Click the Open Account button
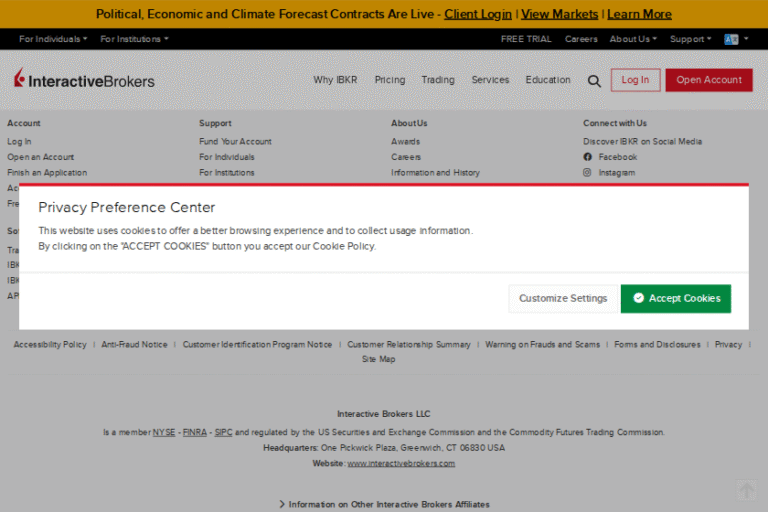Screen dimensions: 768x512 pyautogui.click(x=709, y=80)
